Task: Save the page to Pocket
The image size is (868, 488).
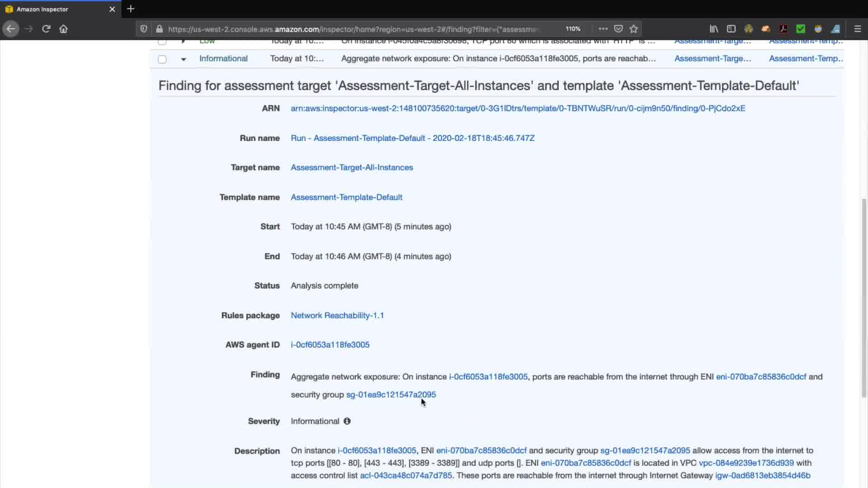Action: (618, 29)
